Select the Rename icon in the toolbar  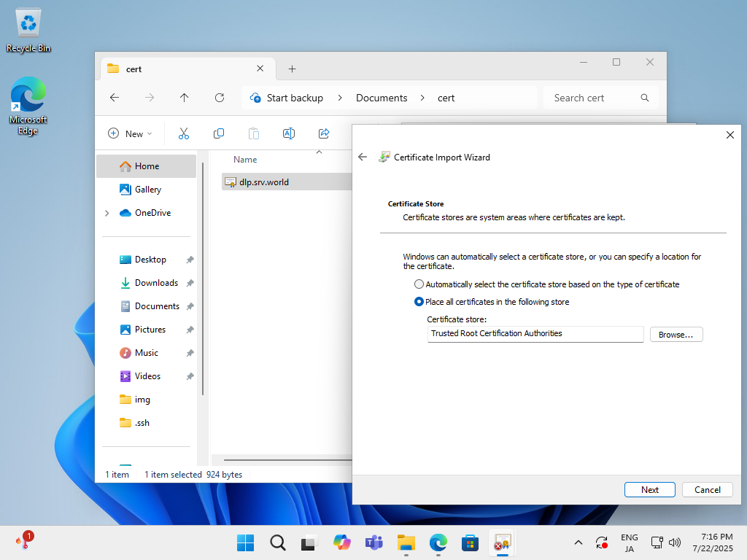click(288, 133)
